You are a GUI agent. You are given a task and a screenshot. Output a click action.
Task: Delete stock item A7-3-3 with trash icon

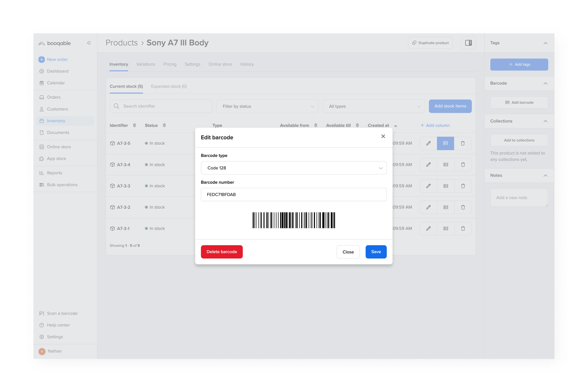coord(463,186)
